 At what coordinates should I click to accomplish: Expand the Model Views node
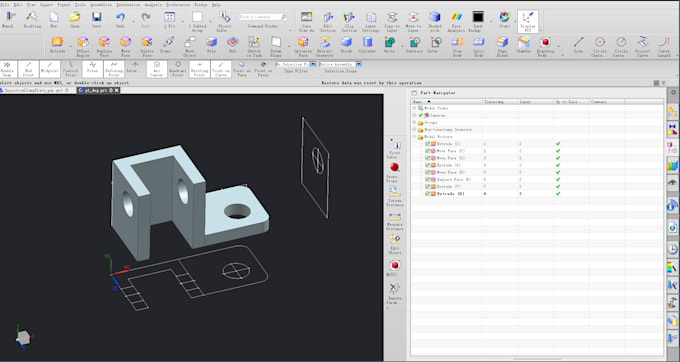click(x=414, y=108)
